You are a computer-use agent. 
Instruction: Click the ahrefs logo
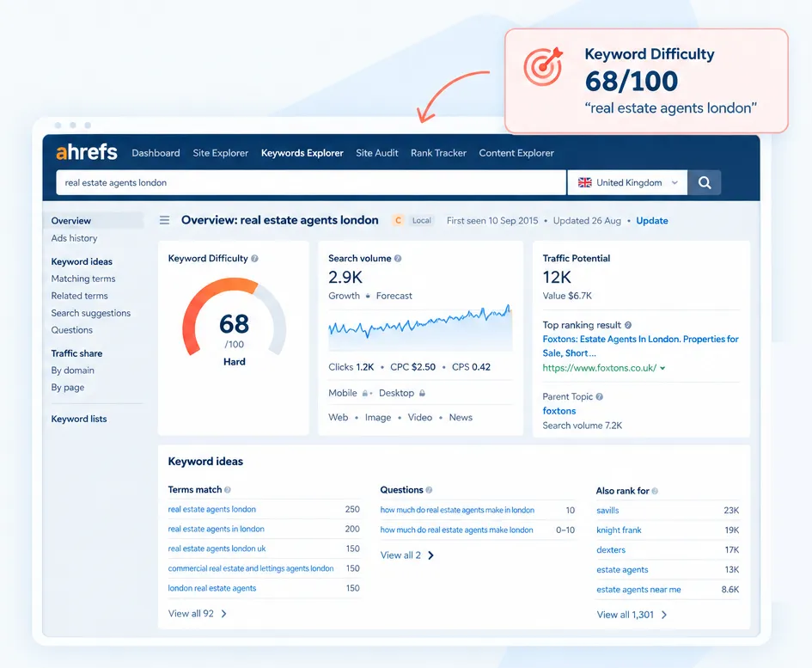(87, 152)
